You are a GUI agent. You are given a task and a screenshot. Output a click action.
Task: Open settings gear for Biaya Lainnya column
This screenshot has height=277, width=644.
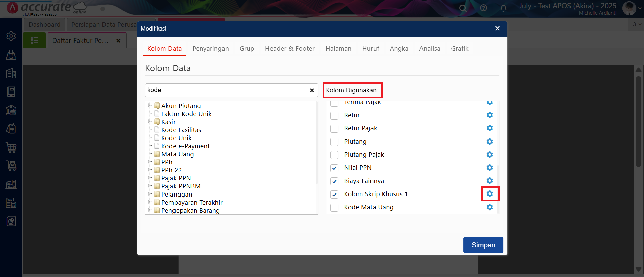(x=490, y=181)
